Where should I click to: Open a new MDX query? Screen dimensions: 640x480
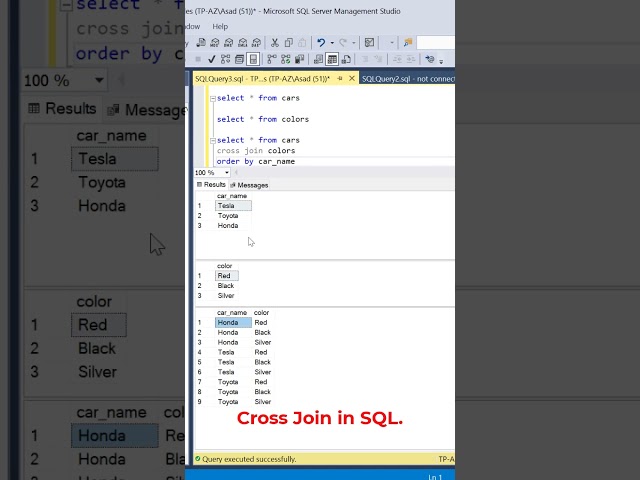[215, 42]
